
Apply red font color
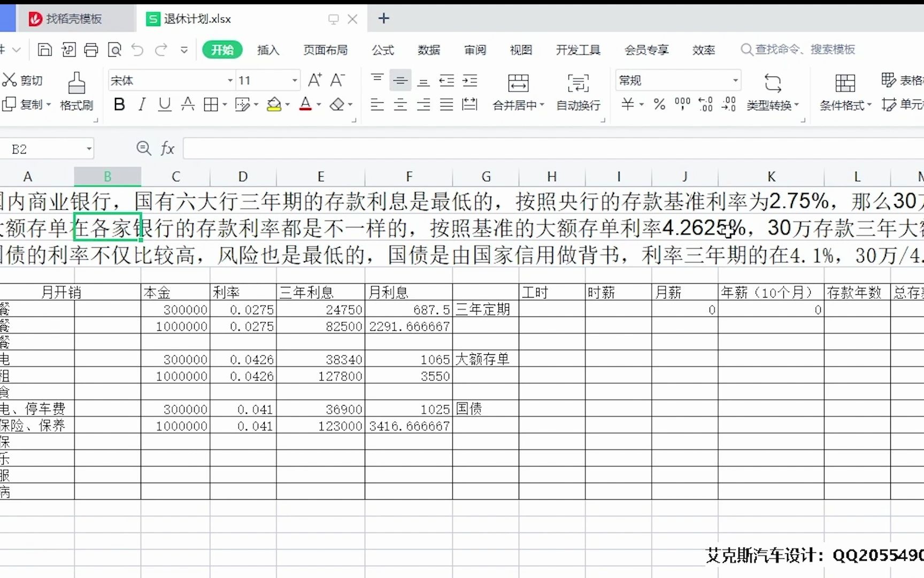[x=305, y=104]
